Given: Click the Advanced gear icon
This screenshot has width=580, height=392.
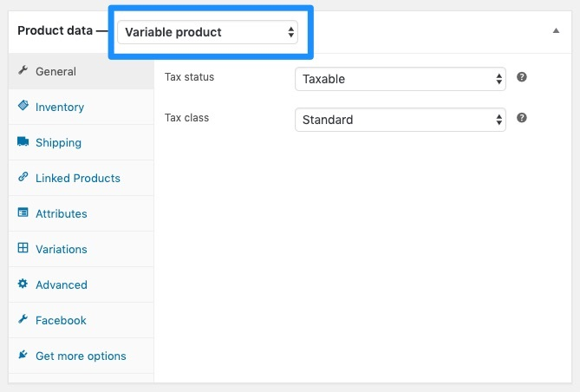Looking at the screenshot, I should 23,284.
